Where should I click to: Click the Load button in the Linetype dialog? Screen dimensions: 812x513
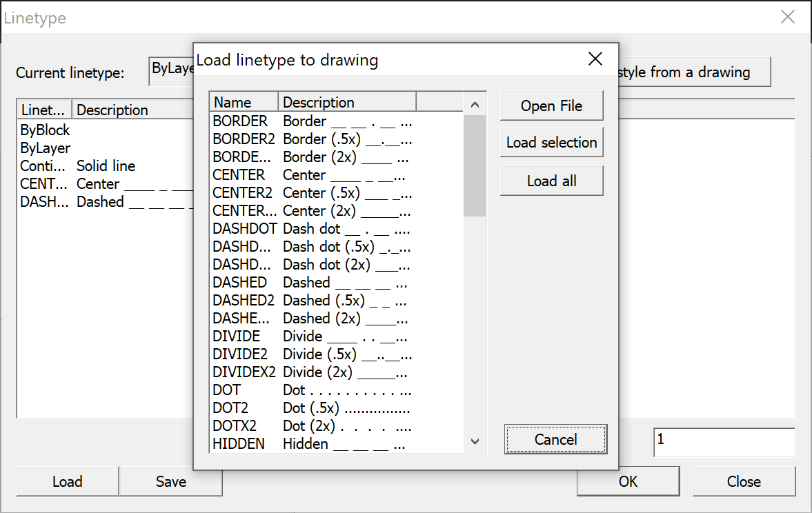67,481
